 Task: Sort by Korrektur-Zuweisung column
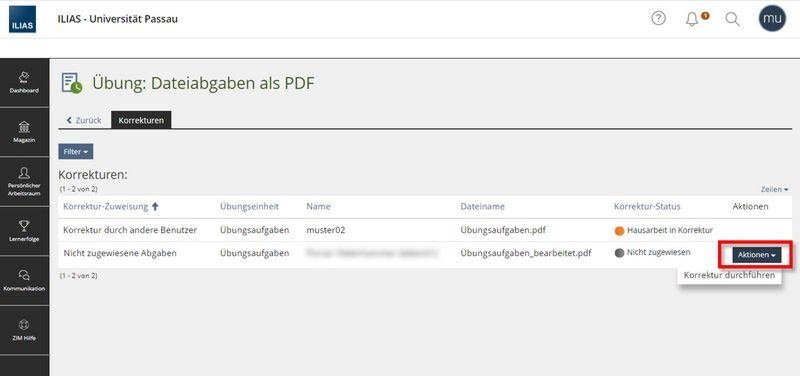click(106, 207)
